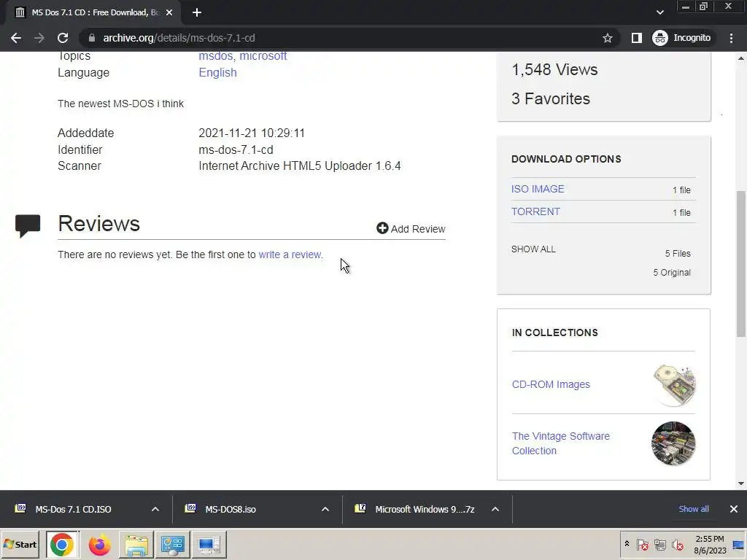Expand options for Microsoft Windows 7z download

coord(495,510)
